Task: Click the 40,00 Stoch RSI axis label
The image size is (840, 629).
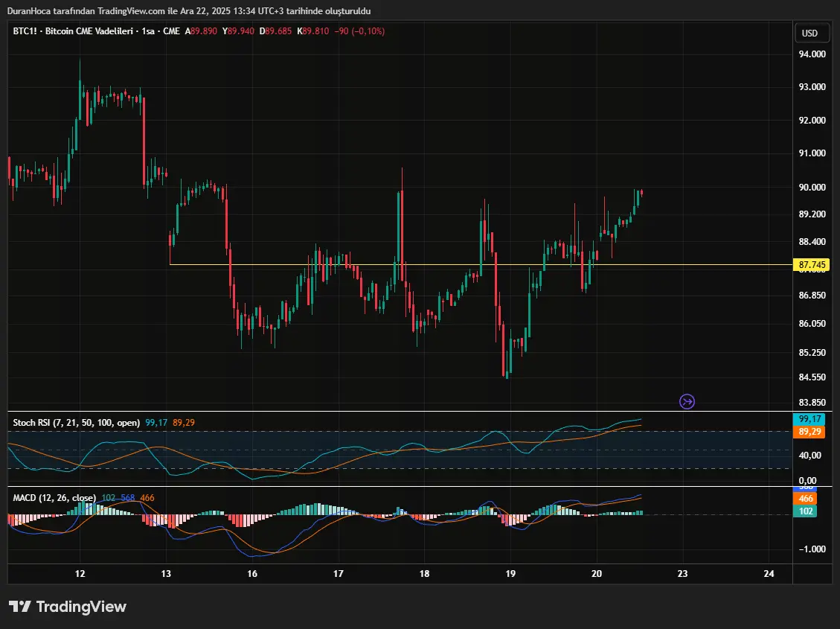Action: (809, 456)
